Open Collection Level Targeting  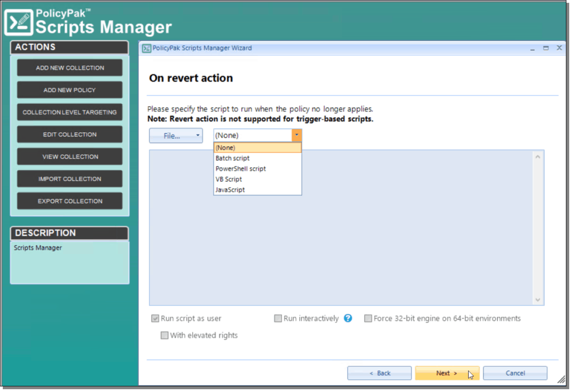69,112
